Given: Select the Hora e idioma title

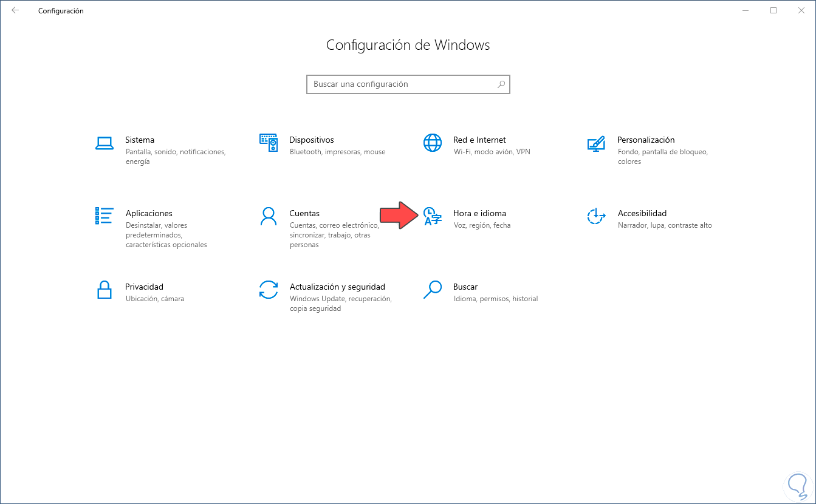Looking at the screenshot, I should click(479, 213).
